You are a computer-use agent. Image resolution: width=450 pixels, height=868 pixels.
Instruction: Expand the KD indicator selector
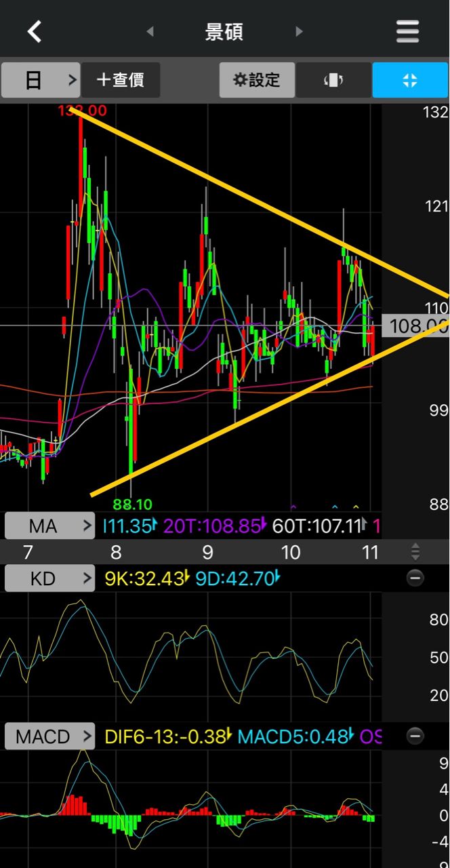[x=50, y=578]
